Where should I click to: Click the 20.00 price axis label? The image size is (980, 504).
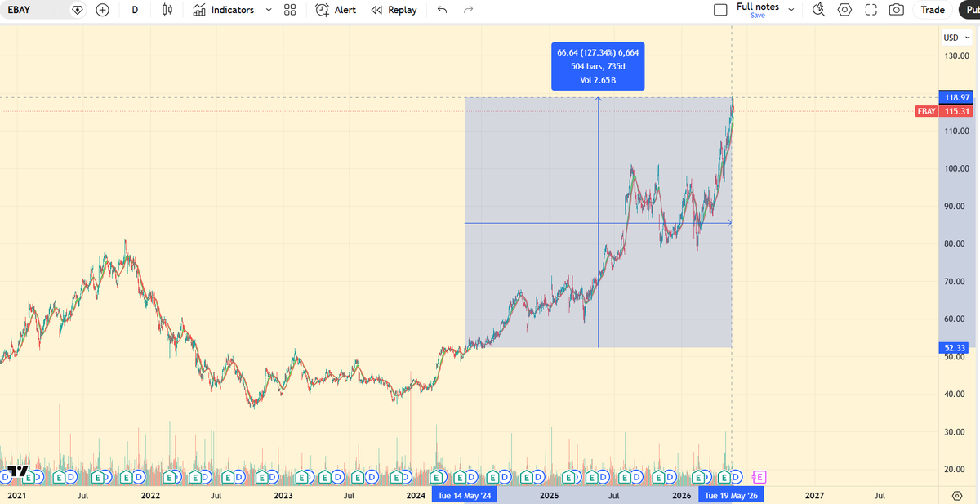955,469
